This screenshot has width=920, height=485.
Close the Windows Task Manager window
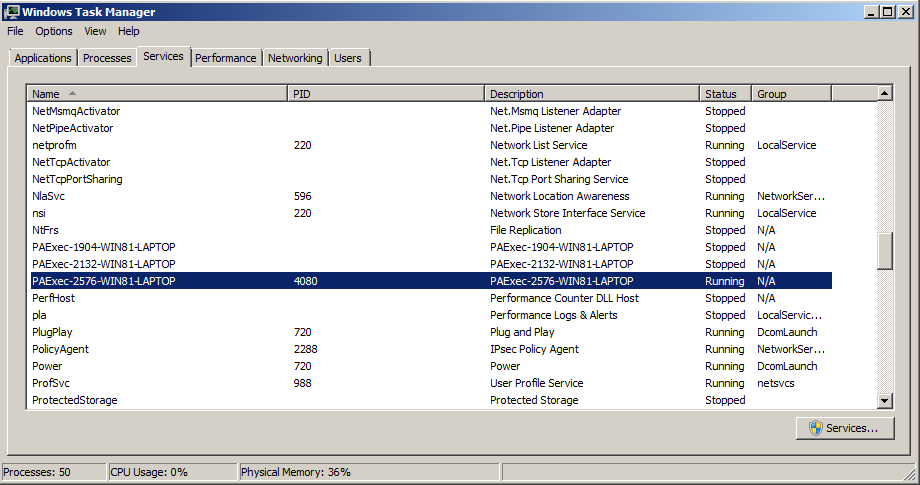tap(905, 12)
